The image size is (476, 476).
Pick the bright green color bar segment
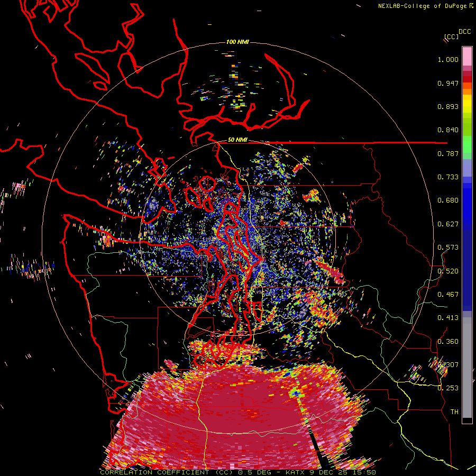pyautogui.click(x=467, y=144)
